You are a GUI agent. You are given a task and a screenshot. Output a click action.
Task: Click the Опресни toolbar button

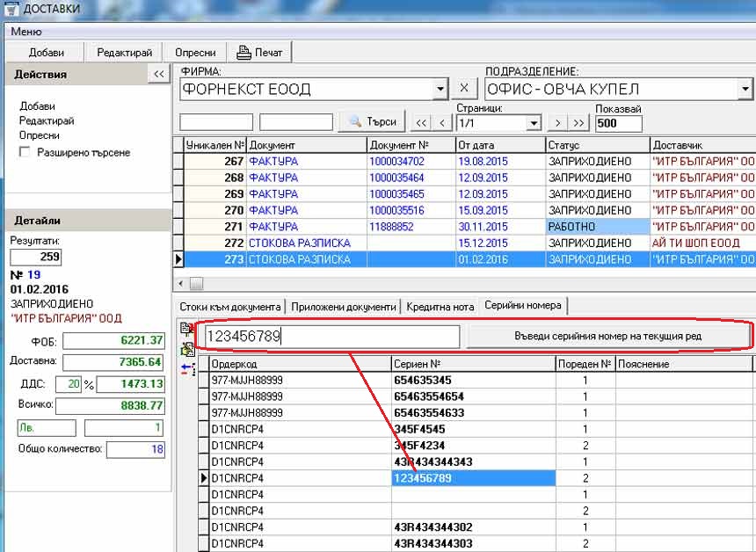point(195,53)
